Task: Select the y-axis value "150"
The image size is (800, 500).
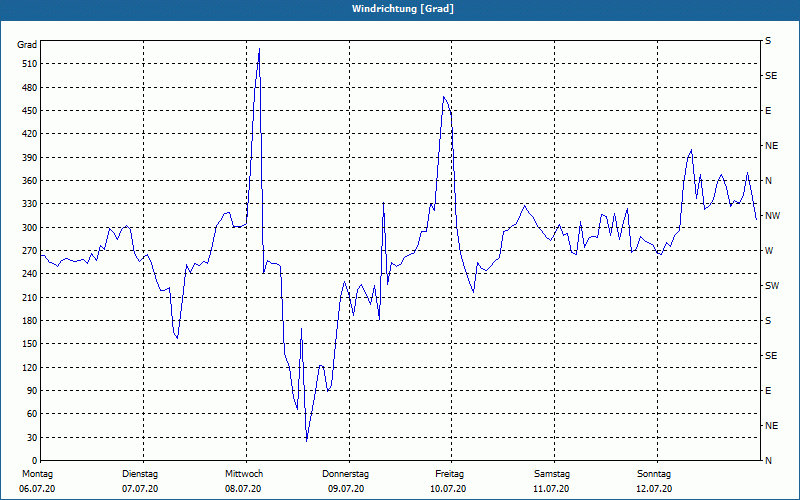Action: pyautogui.click(x=28, y=344)
